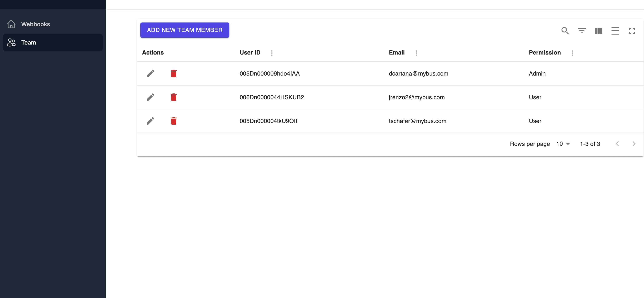Select user ID 005Dn000009hdo4IAA
The image size is (644, 298).
270,73
